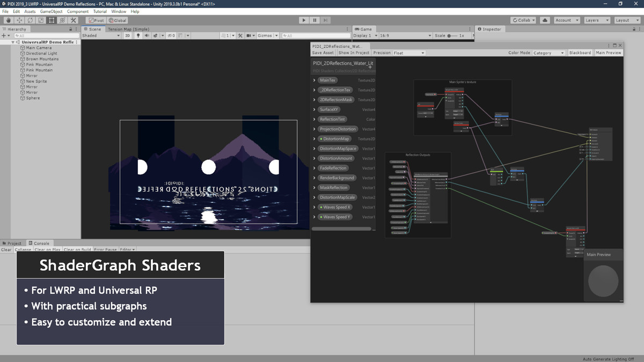Open the GameObject menu
This screenshot has width=644, height=362.
pos(50,11)
